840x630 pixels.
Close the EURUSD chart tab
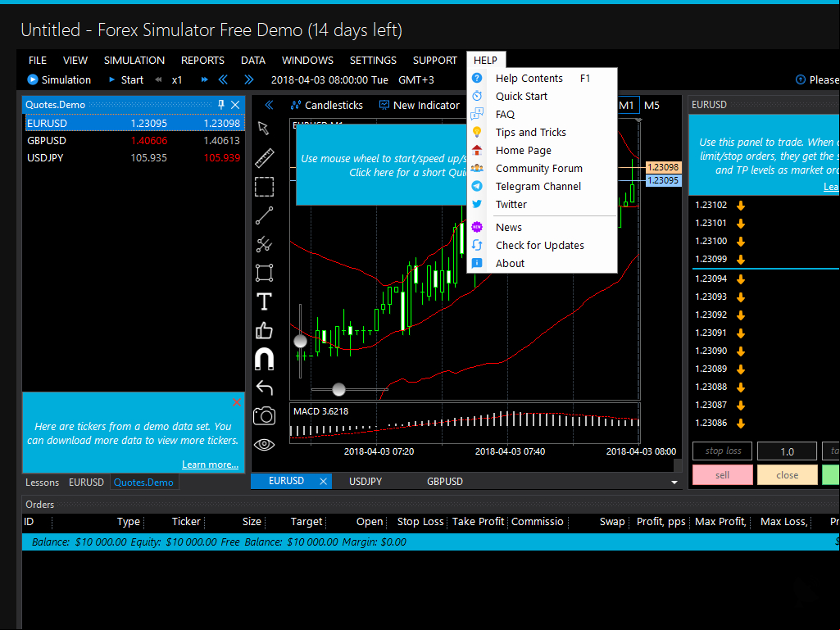tap(323, 481)
